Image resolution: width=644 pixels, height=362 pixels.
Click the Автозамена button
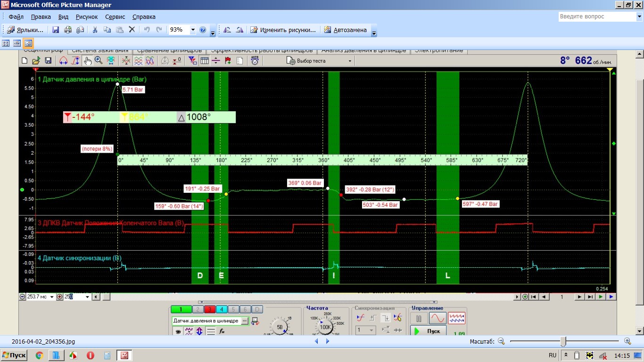click(x=345, y=30)
